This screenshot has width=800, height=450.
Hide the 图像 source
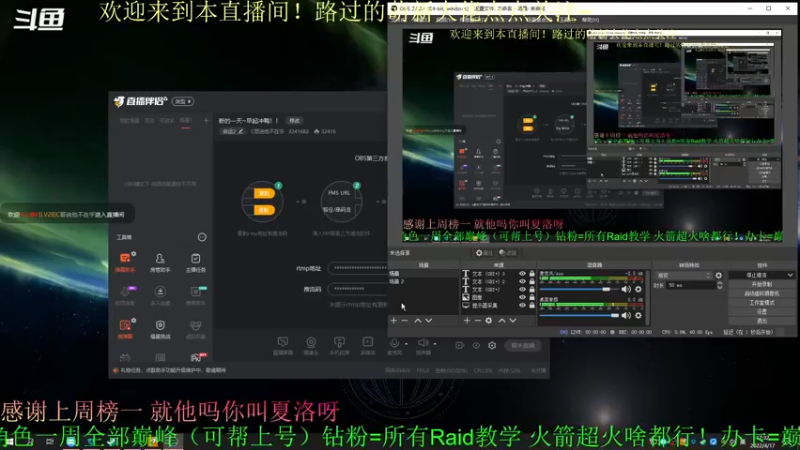(522, 297)
